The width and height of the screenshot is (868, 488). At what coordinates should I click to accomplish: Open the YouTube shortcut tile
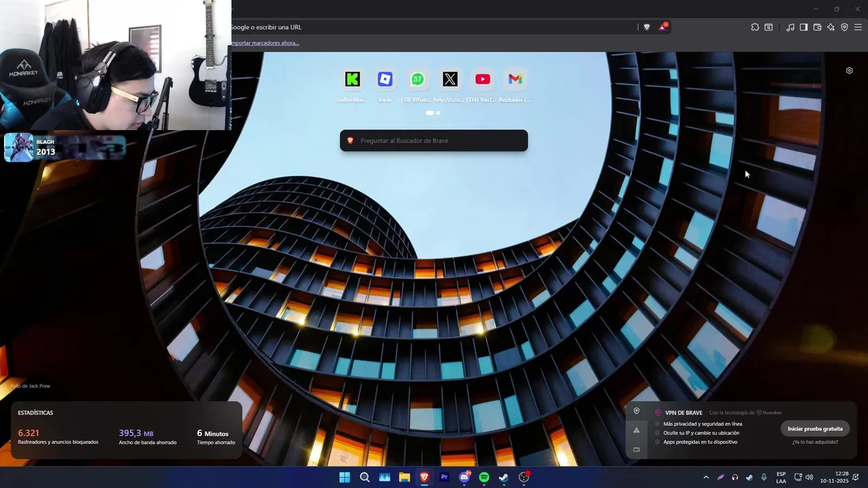[483, 79]
